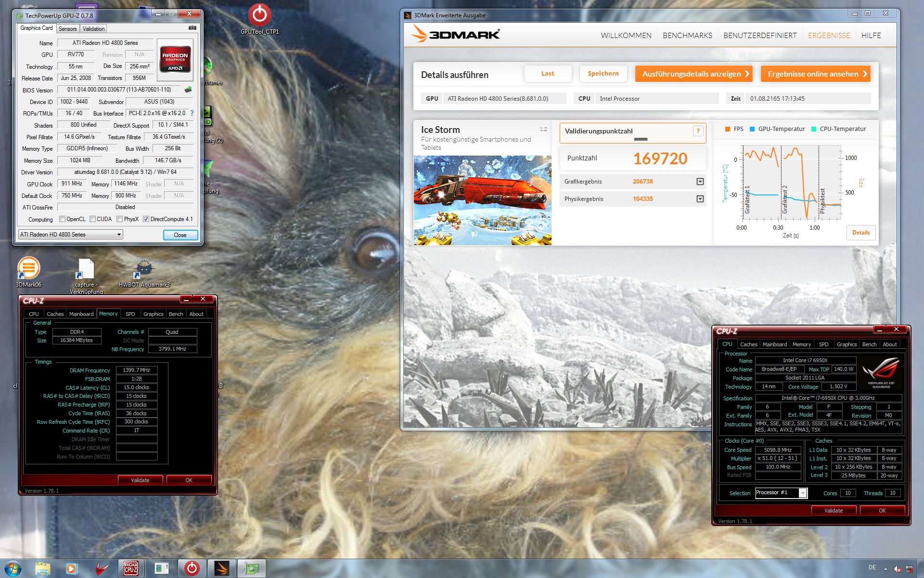Click Ausführungsdetails anzeigen button
The width and height of the screenshot is (924, 578).
694,74
